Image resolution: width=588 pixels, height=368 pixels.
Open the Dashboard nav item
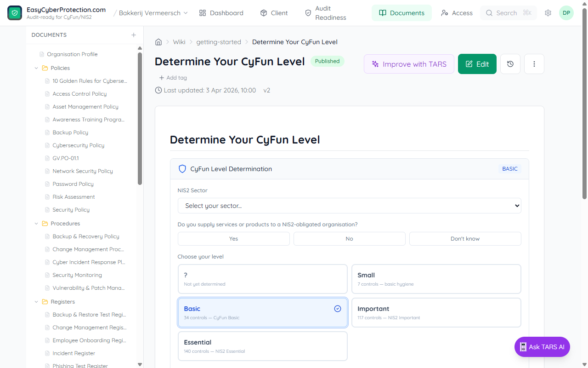[x=221, y=13]
